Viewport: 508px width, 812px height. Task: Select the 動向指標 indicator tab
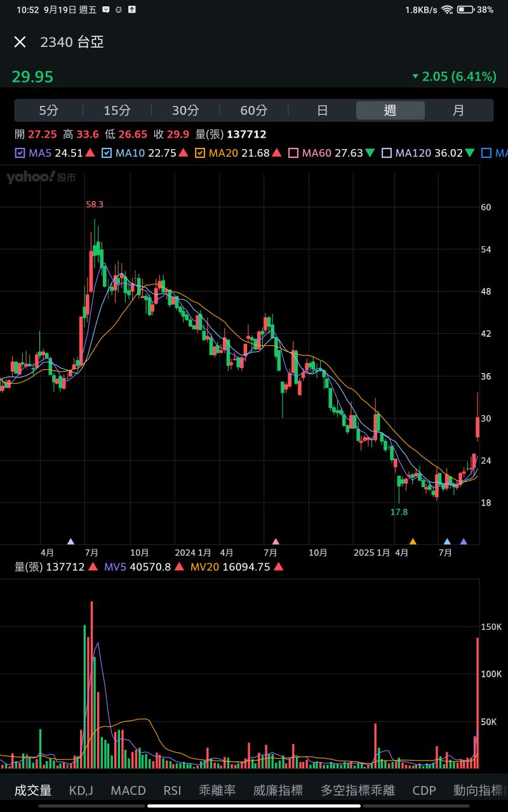[x=479, y=790]
